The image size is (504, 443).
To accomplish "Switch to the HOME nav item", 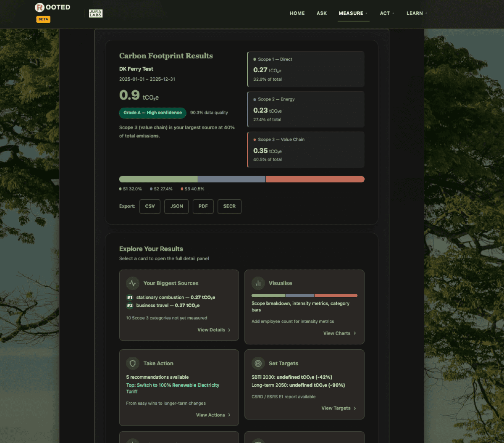I will (x=297, y=13).
